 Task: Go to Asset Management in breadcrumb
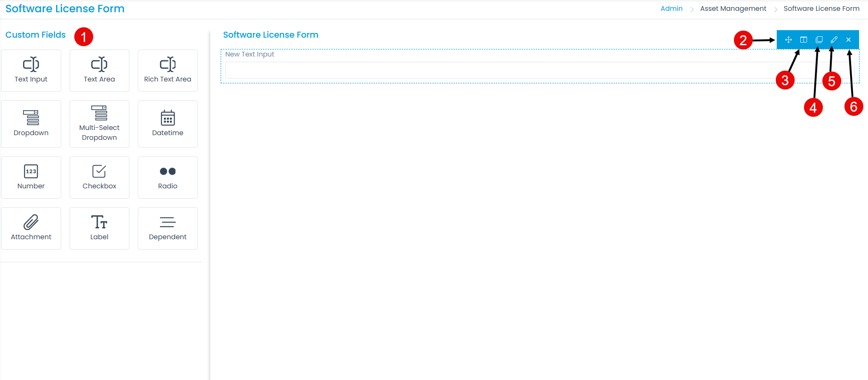point(733,8)
